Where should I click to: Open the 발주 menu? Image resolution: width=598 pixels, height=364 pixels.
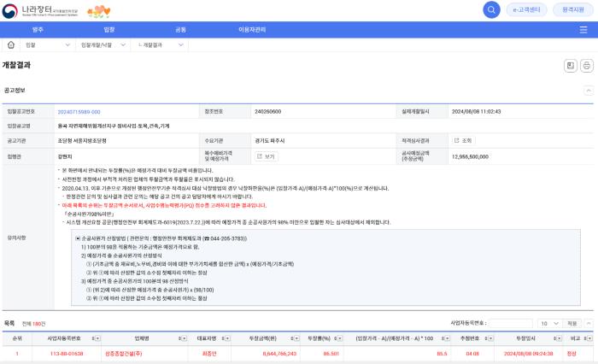(x=38, y=29)
